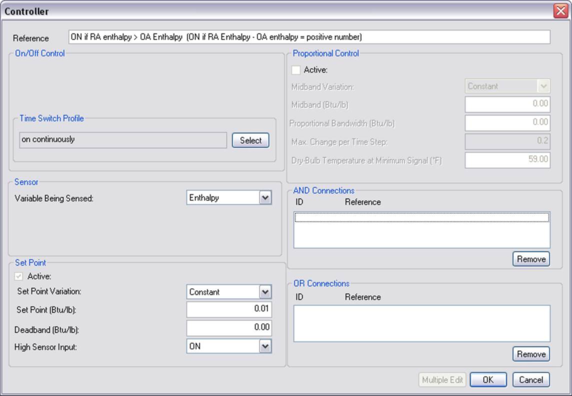Select first row in AND Connections list
Viewport: 572px width, 396px height.
coord(422,218)
